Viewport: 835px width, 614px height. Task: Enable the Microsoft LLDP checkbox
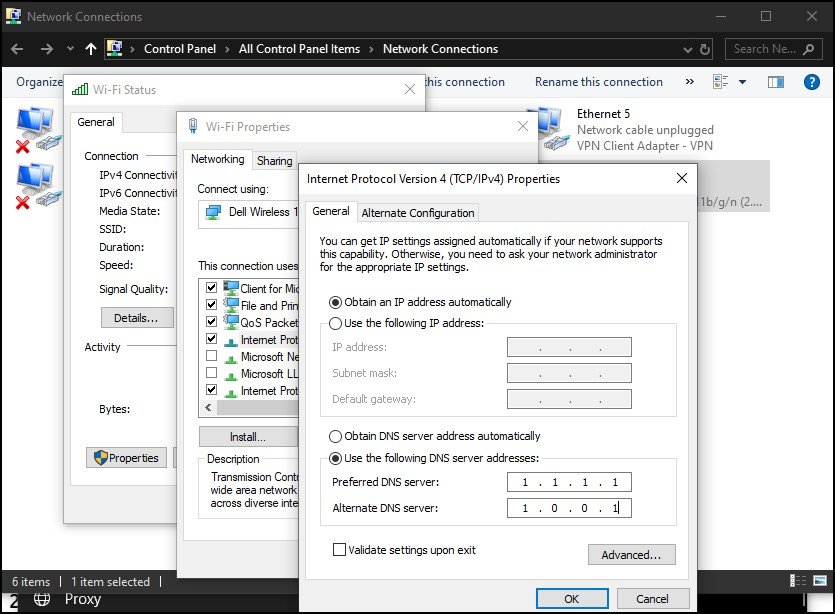[211, 373]
